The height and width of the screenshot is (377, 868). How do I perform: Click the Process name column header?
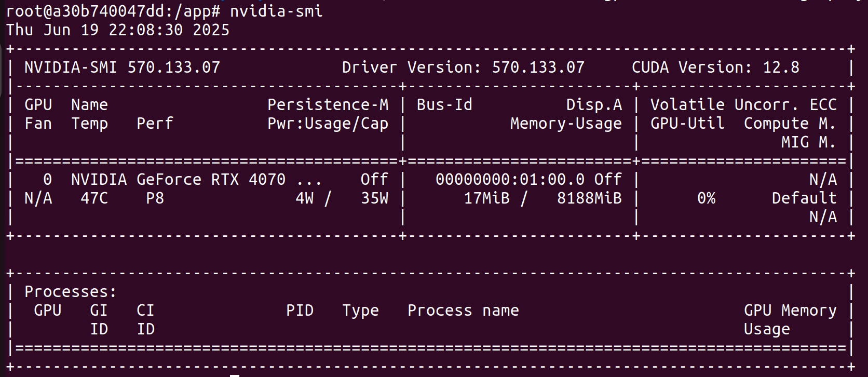coord(463,310)
